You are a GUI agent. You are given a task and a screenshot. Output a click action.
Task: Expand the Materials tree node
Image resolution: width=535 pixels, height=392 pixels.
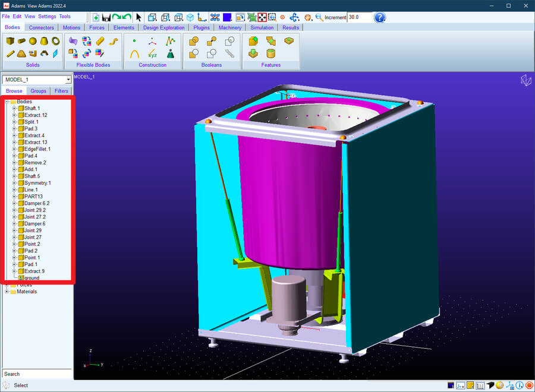click(7, 292)
